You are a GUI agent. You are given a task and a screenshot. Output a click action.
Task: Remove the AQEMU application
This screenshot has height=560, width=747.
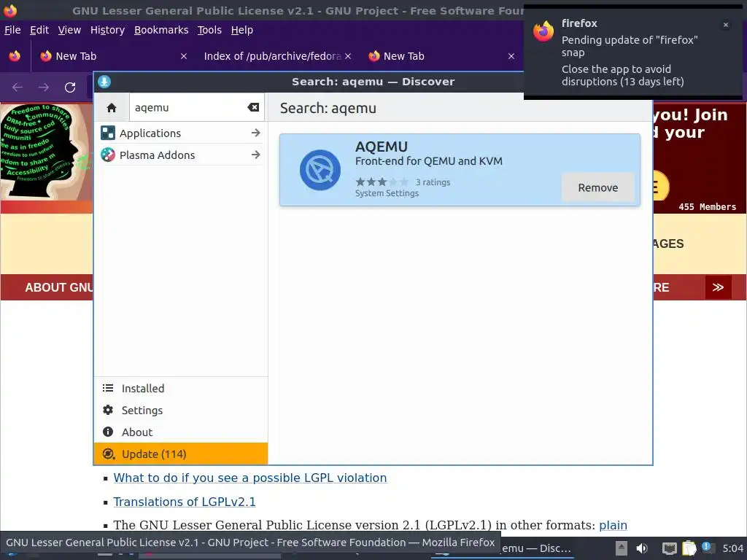(x=598, y=187)
